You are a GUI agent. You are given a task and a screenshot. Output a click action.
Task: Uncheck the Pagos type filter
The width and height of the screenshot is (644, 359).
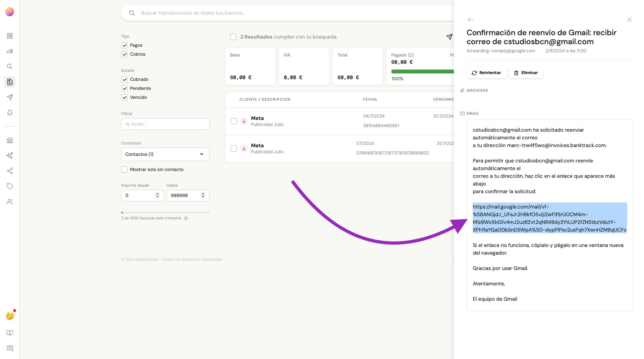pyautogui.click(x=124, y=45)
